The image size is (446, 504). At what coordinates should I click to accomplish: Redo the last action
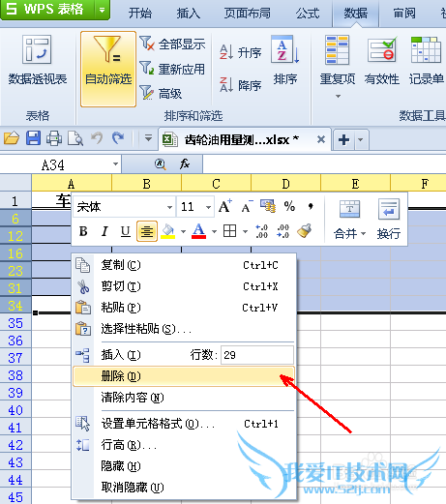tap(118, 138)
